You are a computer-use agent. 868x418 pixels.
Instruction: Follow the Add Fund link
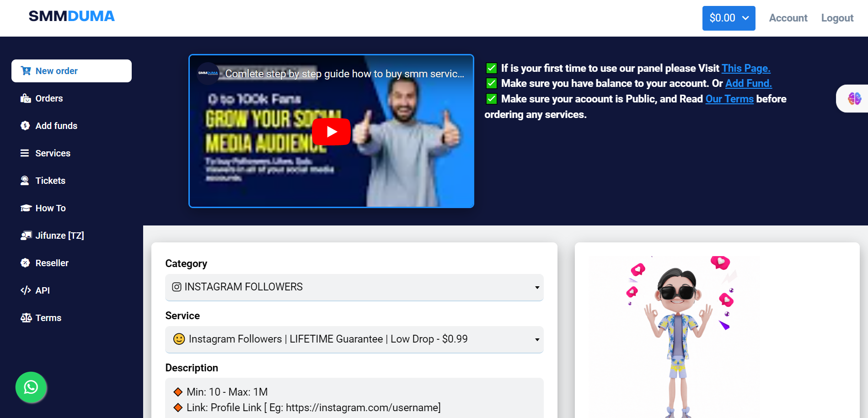click(x=748, y=83)
